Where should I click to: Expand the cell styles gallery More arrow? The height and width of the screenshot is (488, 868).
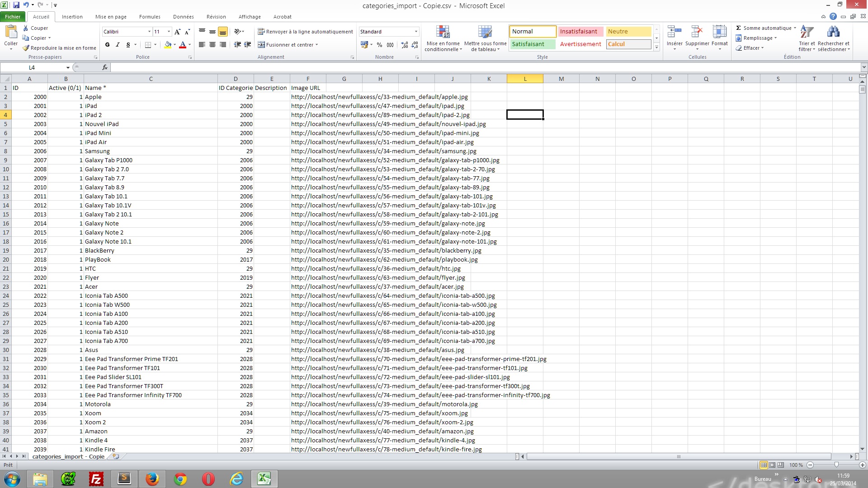tap(656, 47)
